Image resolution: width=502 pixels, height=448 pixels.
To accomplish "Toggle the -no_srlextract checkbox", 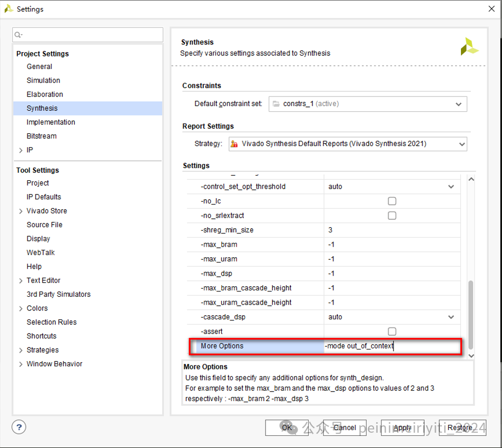I will pos(392,216).
